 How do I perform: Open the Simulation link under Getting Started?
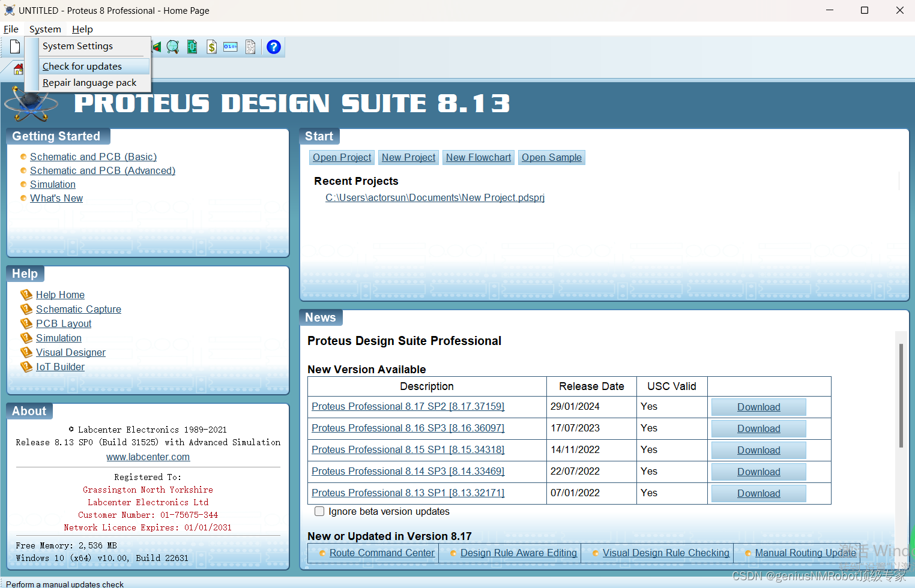(53, 184)
